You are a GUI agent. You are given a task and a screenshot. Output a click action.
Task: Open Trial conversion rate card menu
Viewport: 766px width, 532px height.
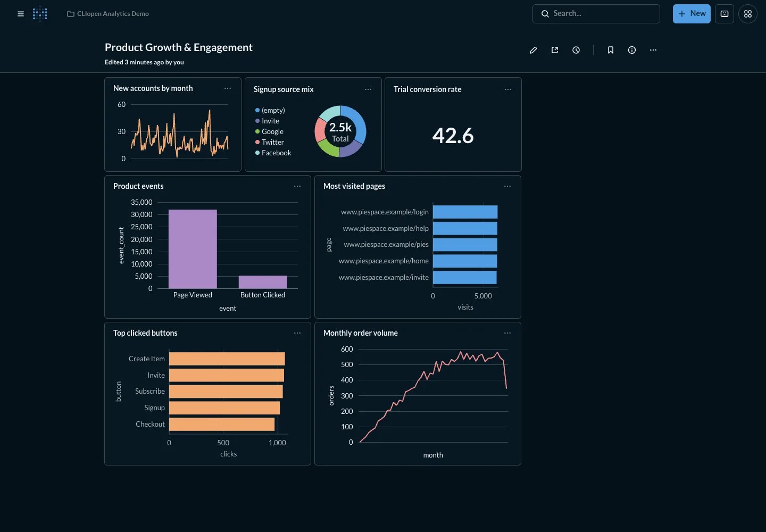pos(508,89)
